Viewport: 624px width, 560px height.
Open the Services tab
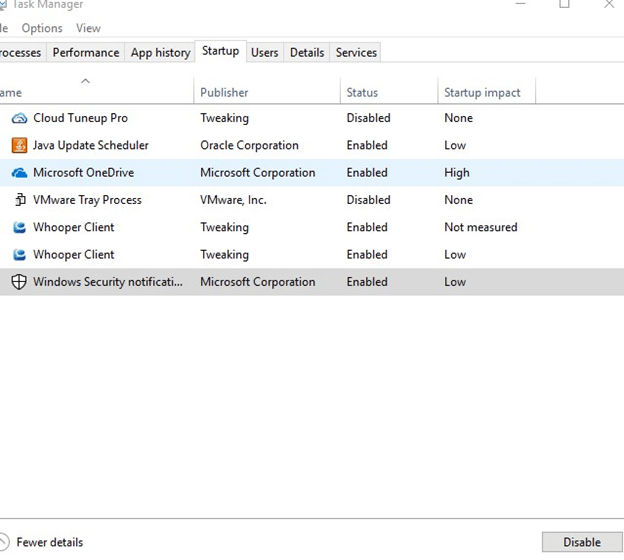click(356, 53)
